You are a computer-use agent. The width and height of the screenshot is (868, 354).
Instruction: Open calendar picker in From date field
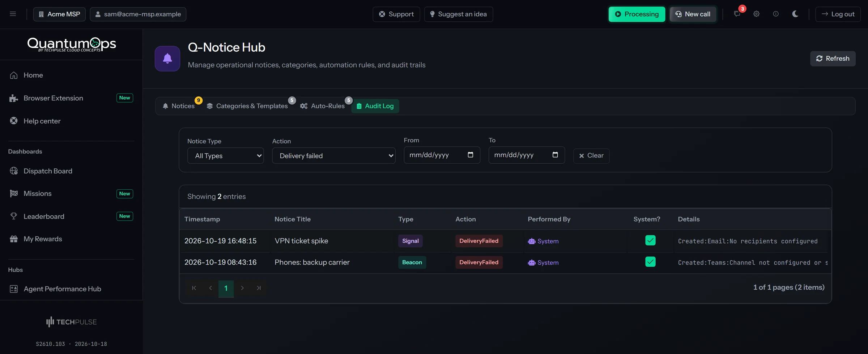point(470,155)
